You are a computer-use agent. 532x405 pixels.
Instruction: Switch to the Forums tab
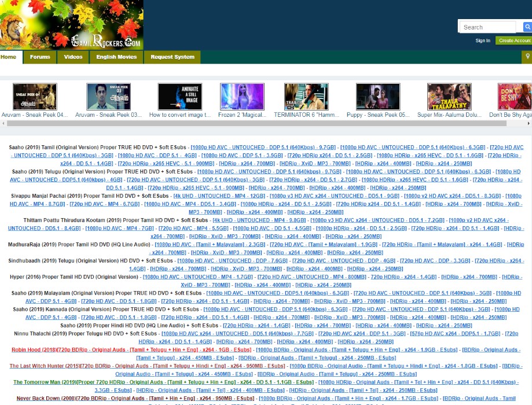point(40,57)
